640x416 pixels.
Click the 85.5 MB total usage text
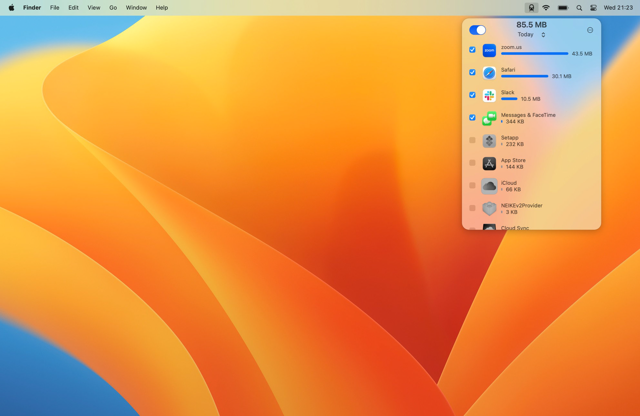pyautogui.click(x=531, y=25)
